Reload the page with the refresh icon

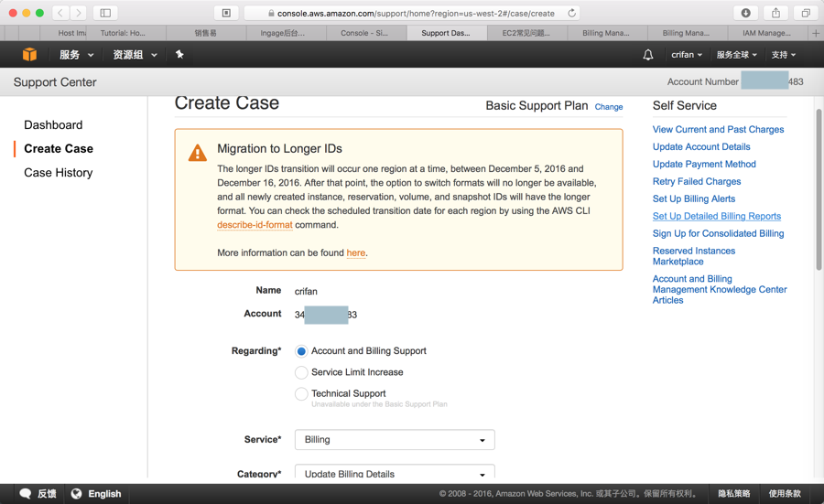572,13
